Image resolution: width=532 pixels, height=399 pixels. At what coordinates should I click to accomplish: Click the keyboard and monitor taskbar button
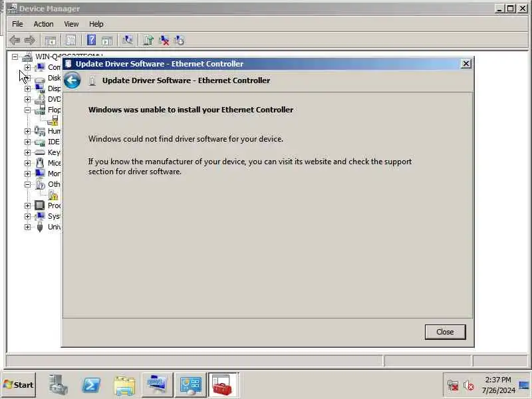point(157,385)
